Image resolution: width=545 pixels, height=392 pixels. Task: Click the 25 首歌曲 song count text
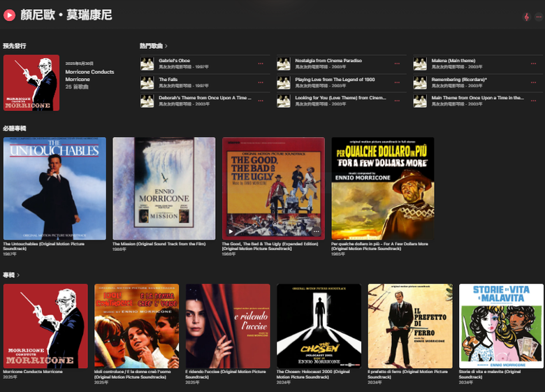tap(77, 87)
